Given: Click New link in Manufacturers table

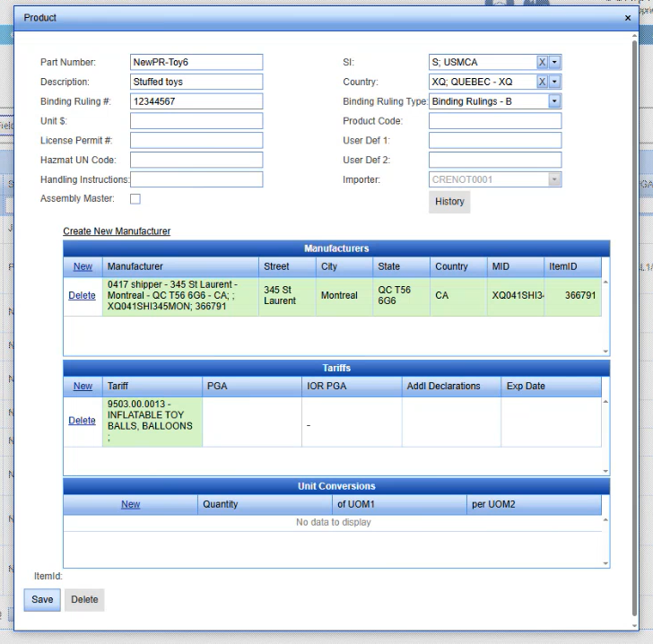Looking at the screenshot, I should 83,266.
